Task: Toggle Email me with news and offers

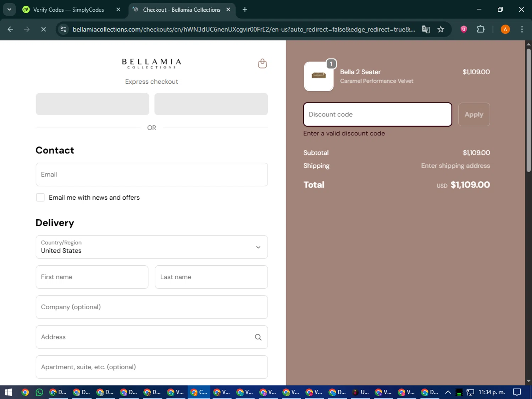Action: [40, 198]
